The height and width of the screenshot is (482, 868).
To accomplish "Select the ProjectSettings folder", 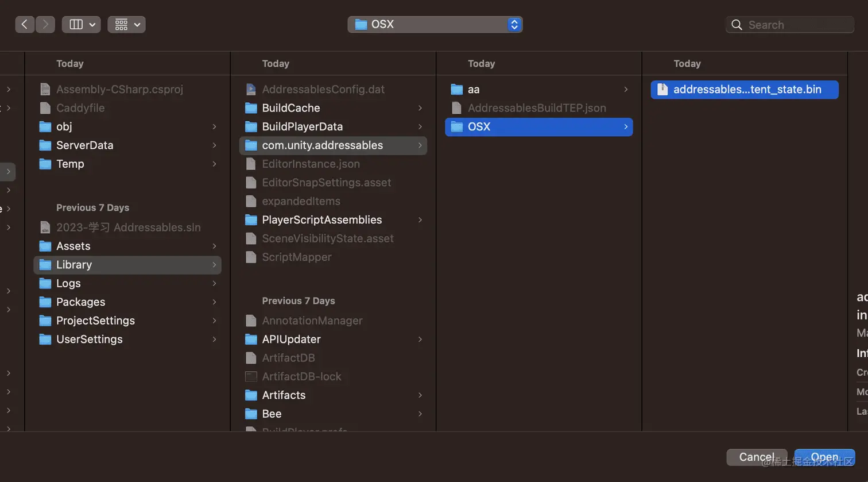I will coord(95,321).
